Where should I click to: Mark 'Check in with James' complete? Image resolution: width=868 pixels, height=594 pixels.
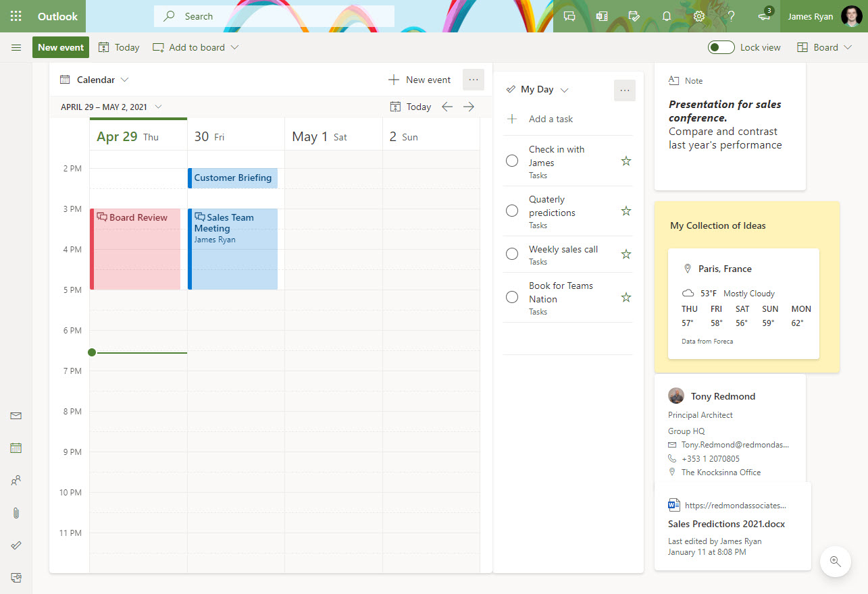512,161
